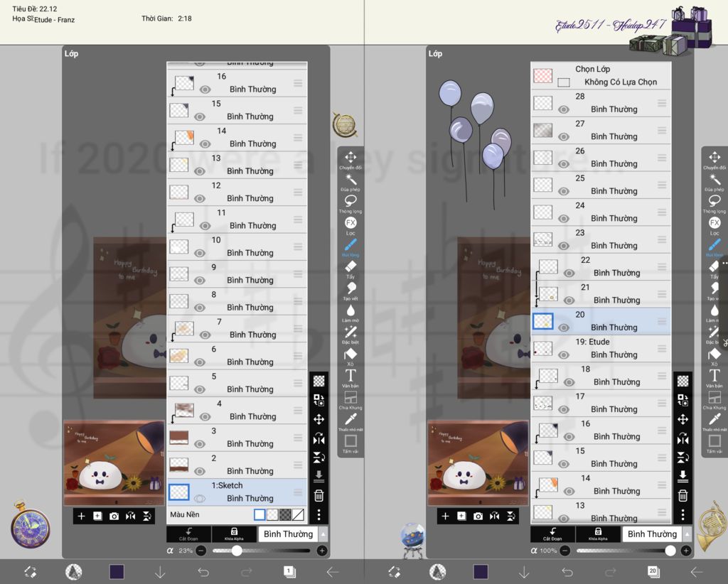Hide layer 28 with its eye icon
The width and height of the screenshot is (728, 584).
point(564,109)
